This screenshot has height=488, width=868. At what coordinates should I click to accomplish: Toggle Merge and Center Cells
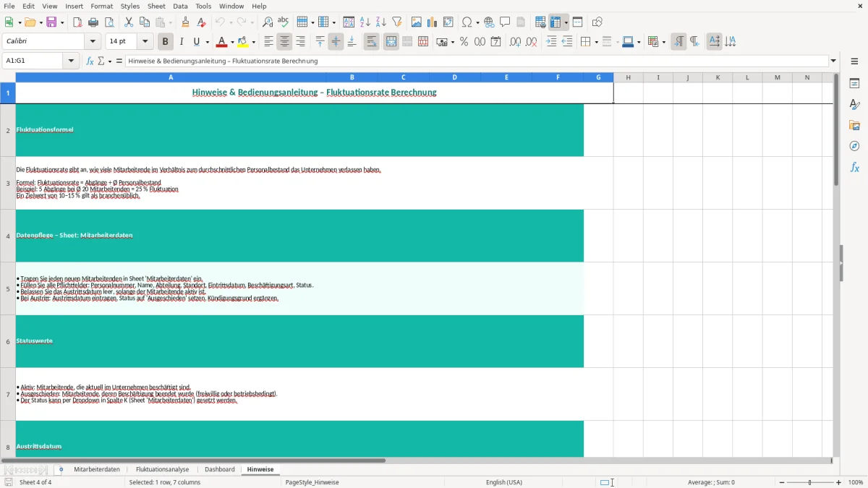pos(391,42)
